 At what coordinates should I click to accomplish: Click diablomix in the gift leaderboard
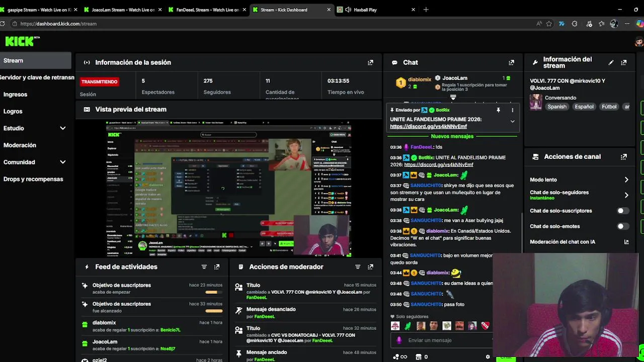click(420, 79)
